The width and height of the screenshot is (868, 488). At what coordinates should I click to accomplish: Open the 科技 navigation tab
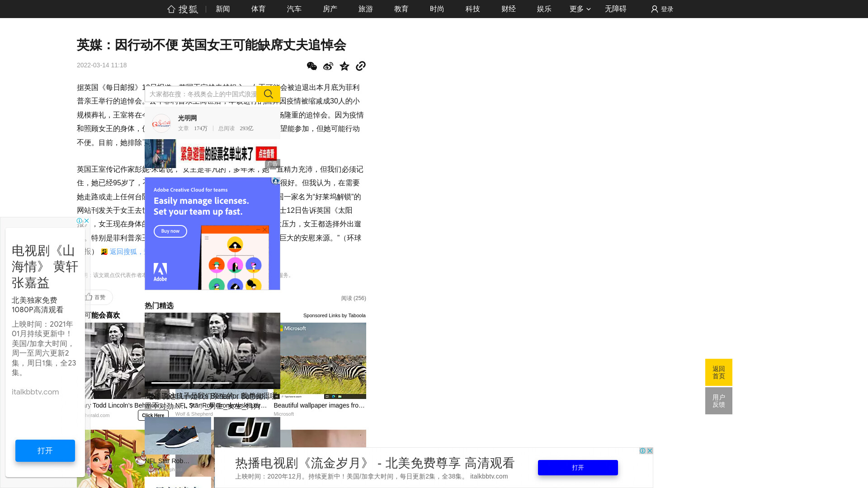(473, 9)
